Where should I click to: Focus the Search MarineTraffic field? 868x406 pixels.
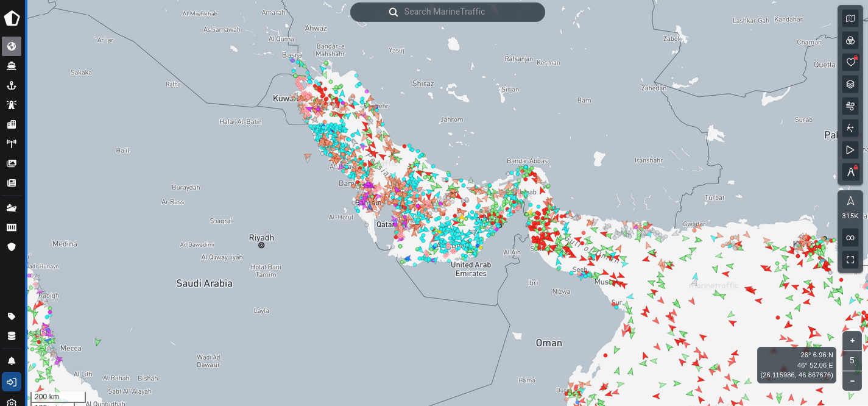tap(448, 12)
